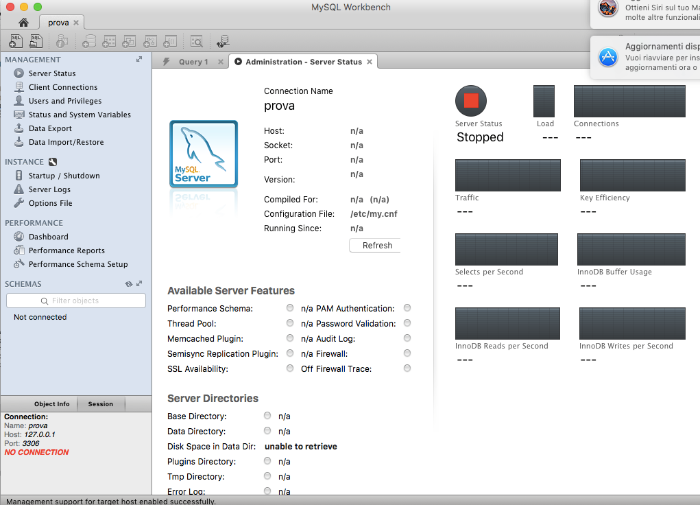Image resolution: width=700 pixels, height=505 pixels.
Task: Click the Server Status sidebar icon
Action: click(x=19, y=73)
